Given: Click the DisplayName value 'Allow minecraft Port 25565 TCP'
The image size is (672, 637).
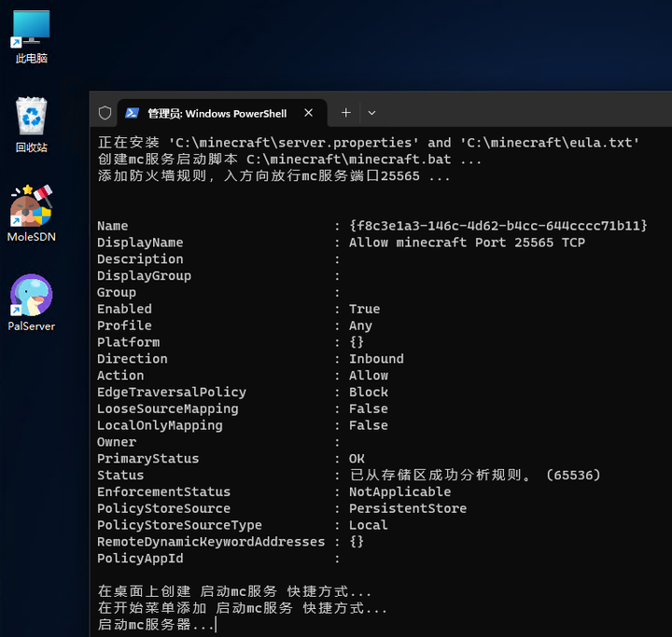Looking at the screenshot, I should pos(467,242).
